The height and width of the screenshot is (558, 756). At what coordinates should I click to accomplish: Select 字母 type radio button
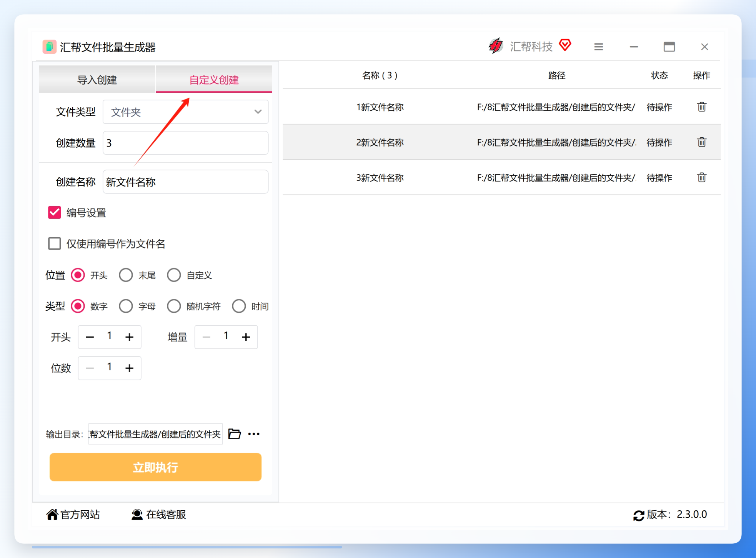coord(126,306)
